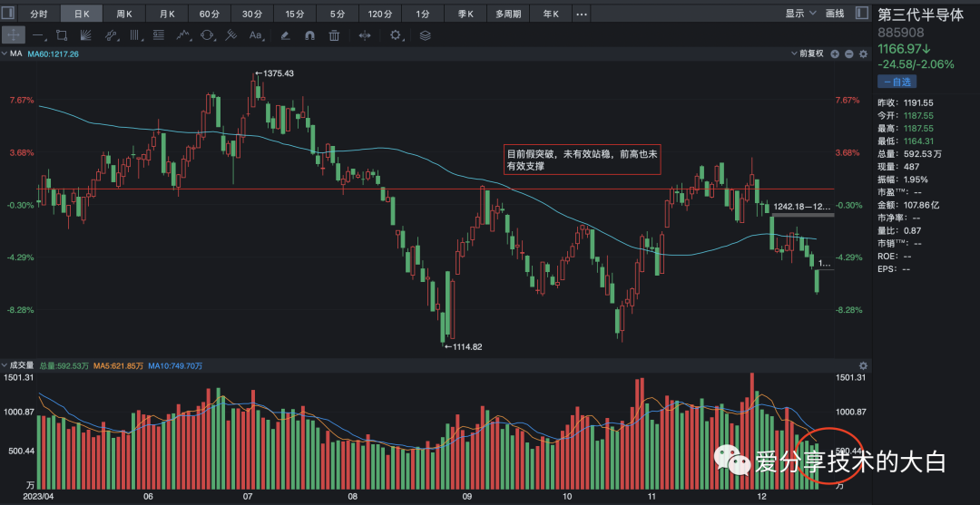Toggle the right quote panel

860,14
